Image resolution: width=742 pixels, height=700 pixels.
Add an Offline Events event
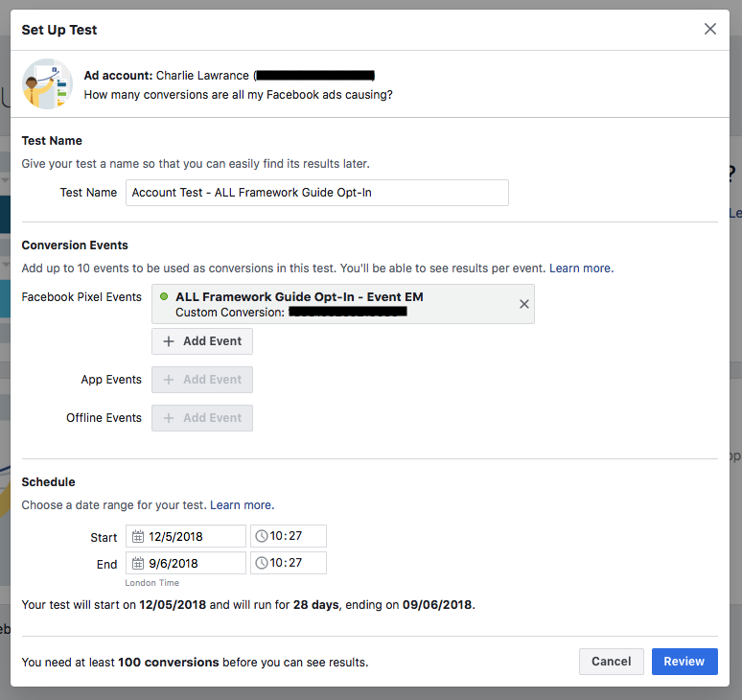click(202, 418)
